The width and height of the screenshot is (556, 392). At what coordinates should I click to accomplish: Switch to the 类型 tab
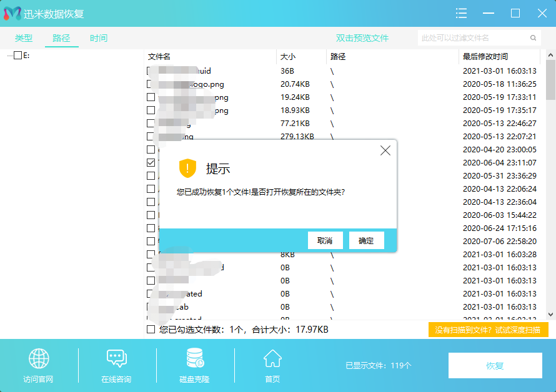point(23,37)
